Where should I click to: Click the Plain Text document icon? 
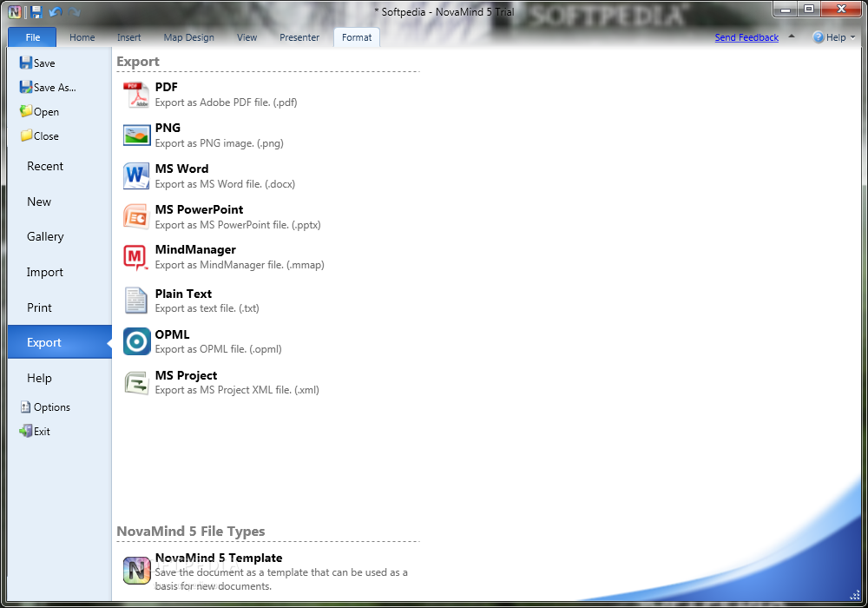[x=135, y=301]
